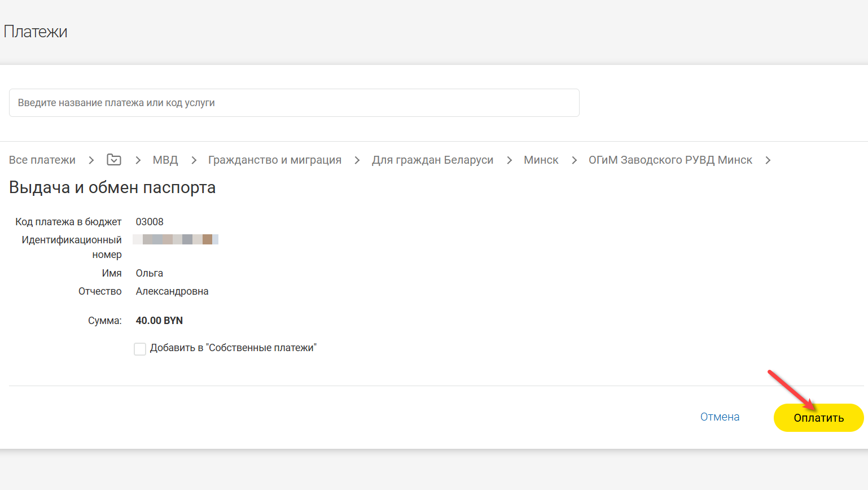Select the budget payment code value 03008
The width and height of the screenshot is (868, 490).
pos(150,222)
